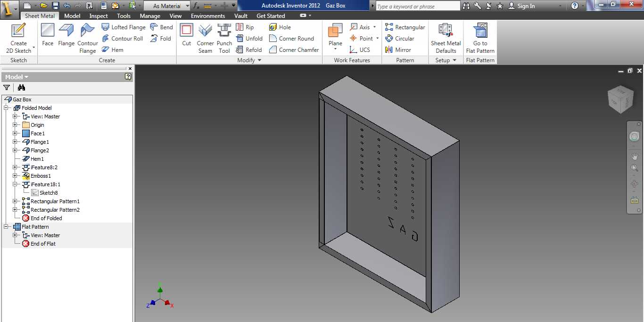Choose the Mirror tool
Screen dimensions: 644x322
pos(398,50)
